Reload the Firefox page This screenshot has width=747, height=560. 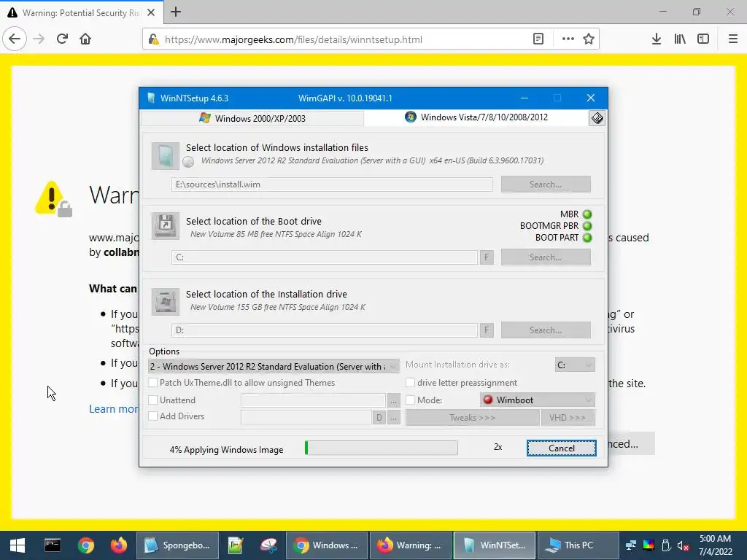pos(62,39)
